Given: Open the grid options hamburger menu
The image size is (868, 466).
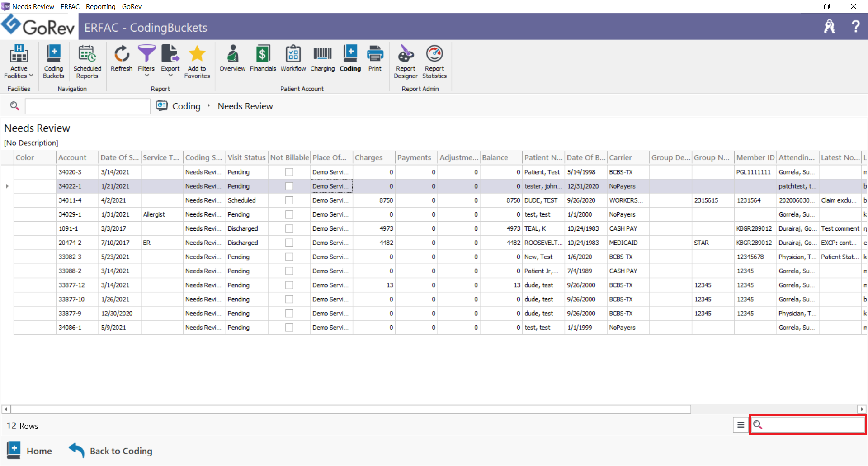Looking at the screenshot, I should click(741, 425).
